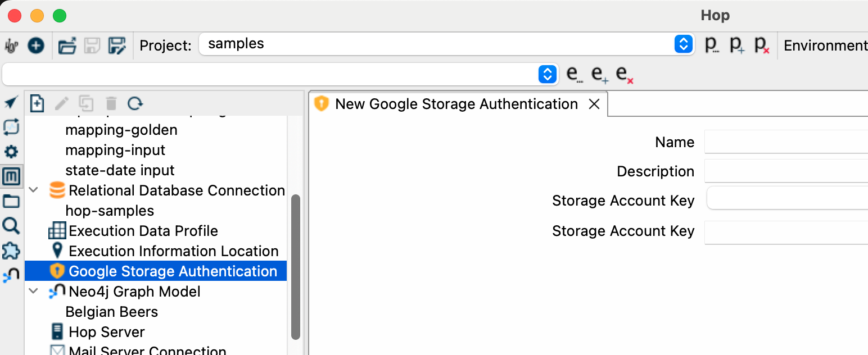Click the delete project (p×) icon

pyautogui.click(x=762, y=45)
